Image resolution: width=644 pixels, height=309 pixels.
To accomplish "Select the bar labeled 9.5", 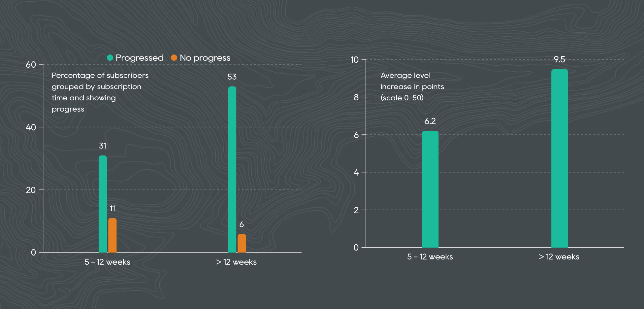I will pyautogui.click(x=560, y=158).
